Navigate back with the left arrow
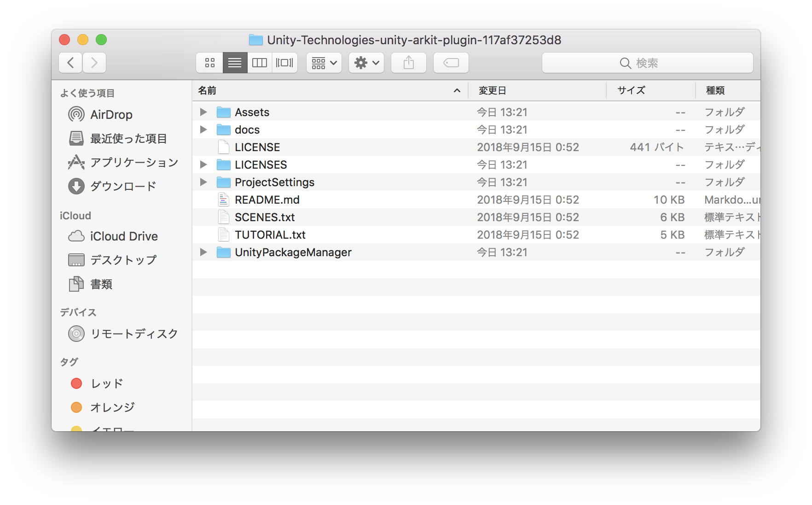 point(71,63)
